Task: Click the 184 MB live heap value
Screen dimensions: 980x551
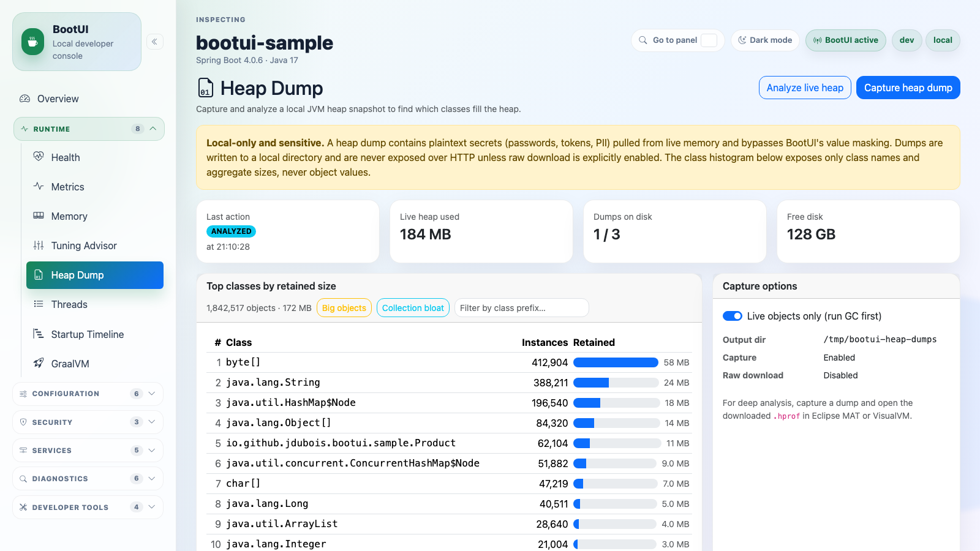Action: pos(426,234)
